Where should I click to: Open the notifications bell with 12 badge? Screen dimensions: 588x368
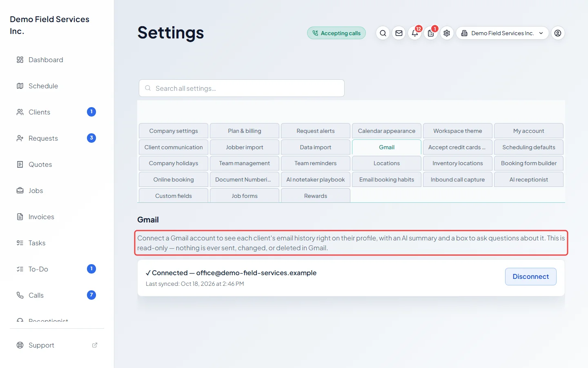[x=415, y=33]
